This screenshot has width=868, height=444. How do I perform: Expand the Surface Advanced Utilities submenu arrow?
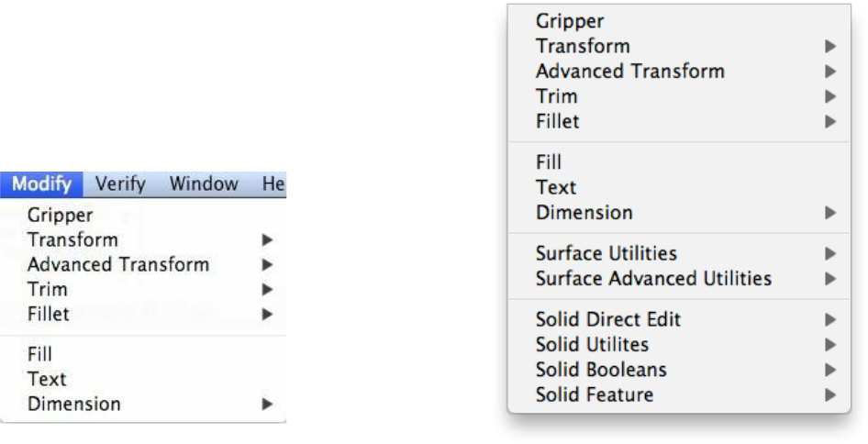click(x=829, y=278)
